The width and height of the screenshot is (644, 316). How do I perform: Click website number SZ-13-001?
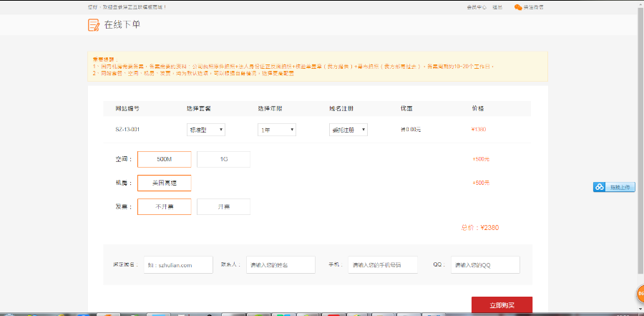point(128,129)
